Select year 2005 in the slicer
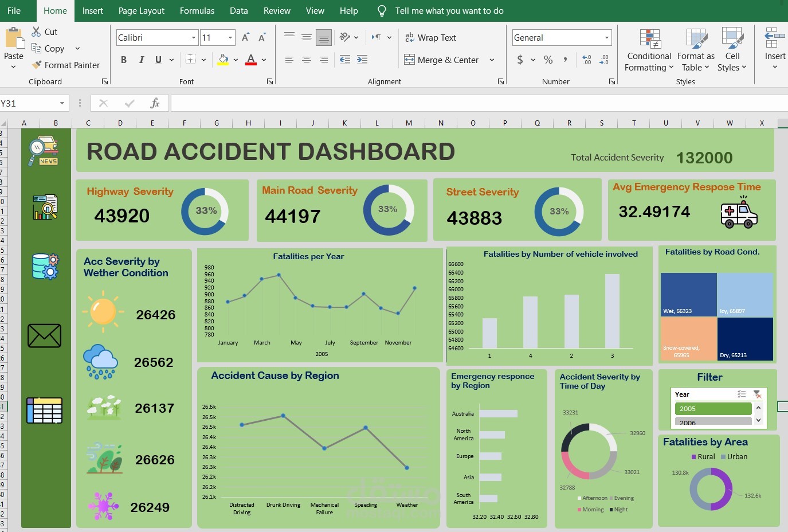The height and width of the screenshot is (532, 788). click(713, 409)
